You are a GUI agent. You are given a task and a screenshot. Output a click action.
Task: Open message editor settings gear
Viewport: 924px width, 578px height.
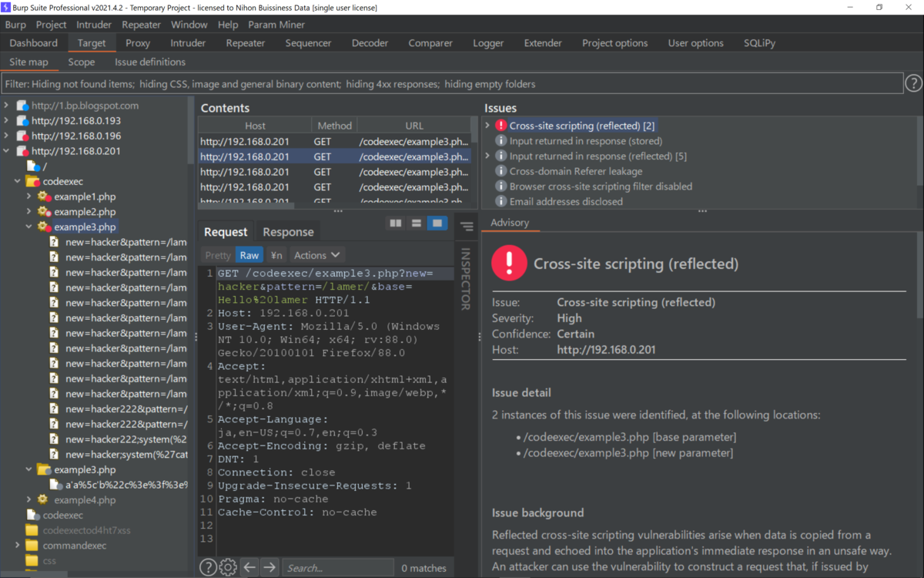point(228,568)
